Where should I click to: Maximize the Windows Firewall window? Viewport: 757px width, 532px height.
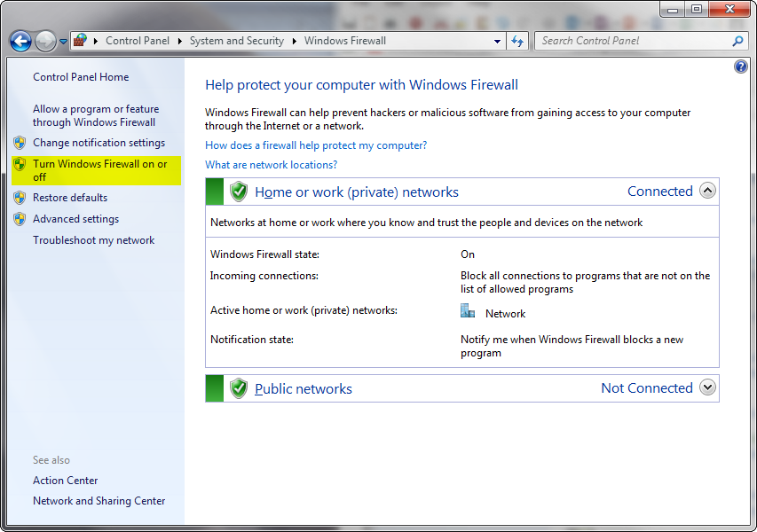pyautogui.click(x=696, y=9)
